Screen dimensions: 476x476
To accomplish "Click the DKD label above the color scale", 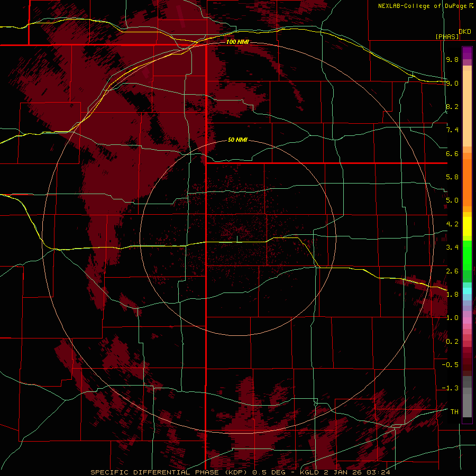I will (x=465, y=32).
